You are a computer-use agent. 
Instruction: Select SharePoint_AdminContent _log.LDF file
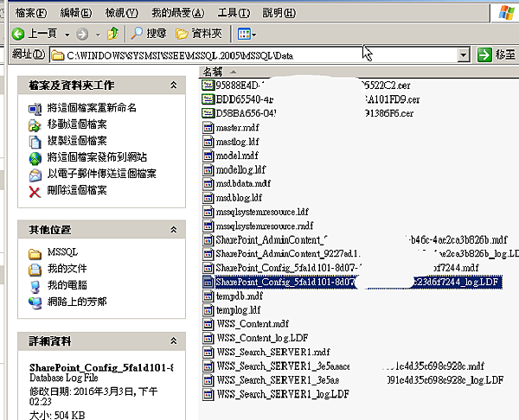tap(368, 254)
